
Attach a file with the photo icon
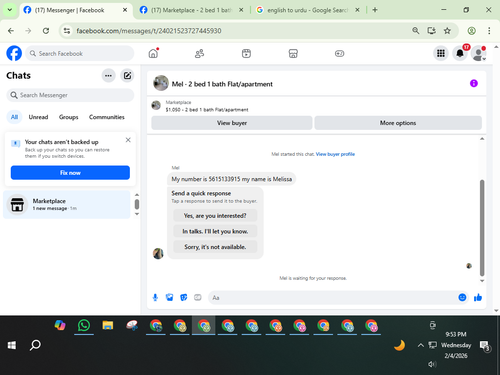(169, 297)
